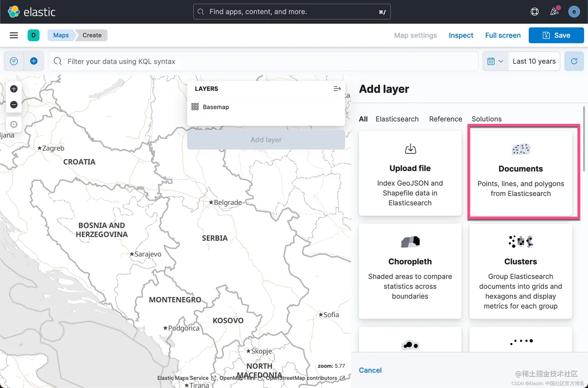Enter Full screen mode

(x=503, y=35)
